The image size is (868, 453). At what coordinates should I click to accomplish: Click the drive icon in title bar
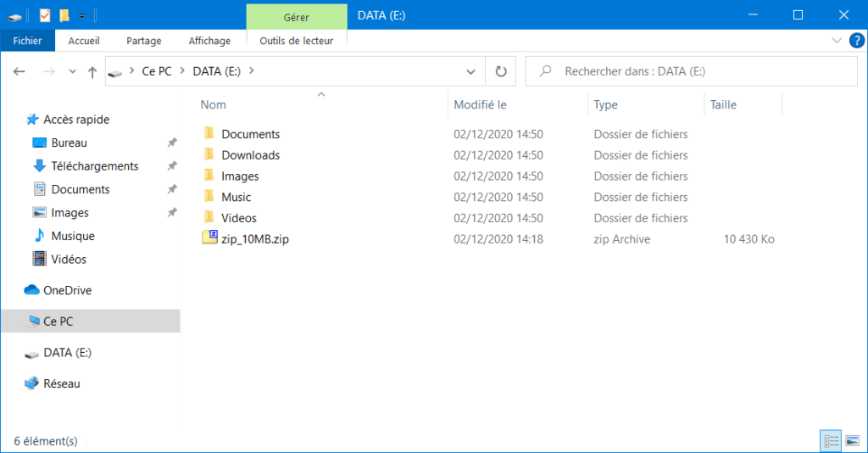pos(15,17)
